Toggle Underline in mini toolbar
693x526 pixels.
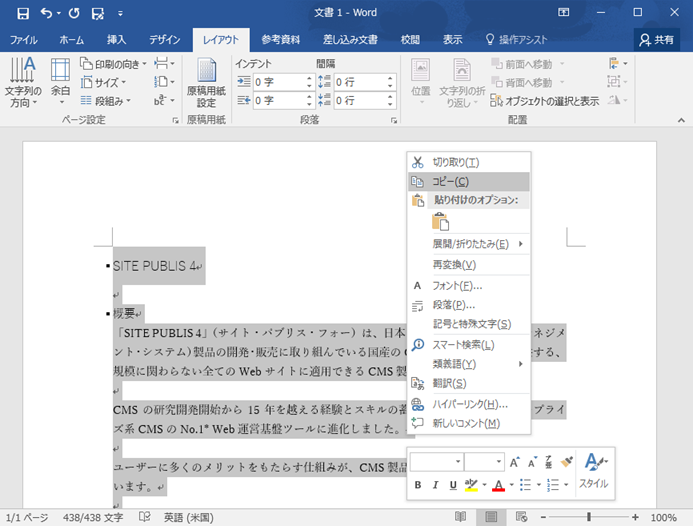pos(453,485)
